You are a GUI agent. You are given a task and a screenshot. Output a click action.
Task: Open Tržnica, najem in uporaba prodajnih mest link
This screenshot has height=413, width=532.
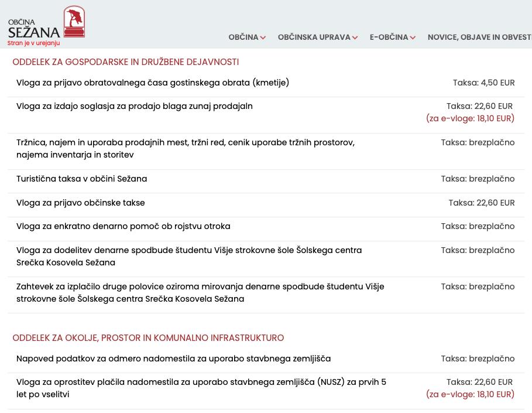(186, 148)
